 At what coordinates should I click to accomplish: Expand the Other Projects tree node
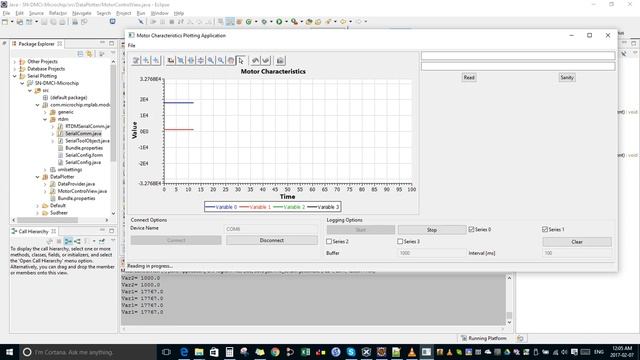point(15,62)
